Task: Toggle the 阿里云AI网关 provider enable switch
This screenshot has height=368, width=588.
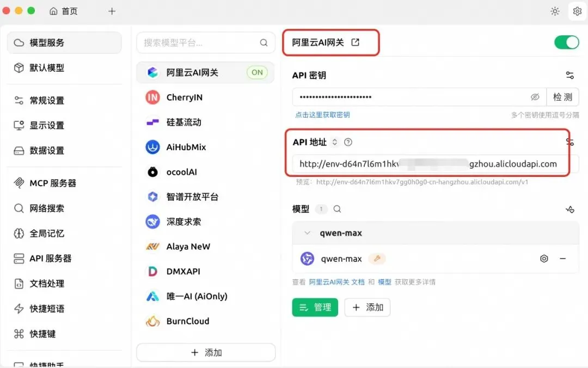Action: (567, 42)
